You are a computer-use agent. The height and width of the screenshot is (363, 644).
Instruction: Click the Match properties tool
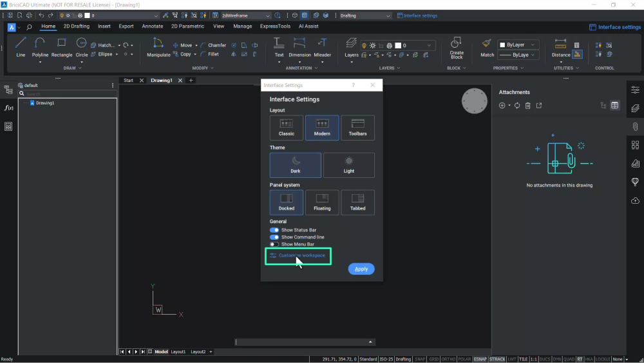tap(487, 47)
